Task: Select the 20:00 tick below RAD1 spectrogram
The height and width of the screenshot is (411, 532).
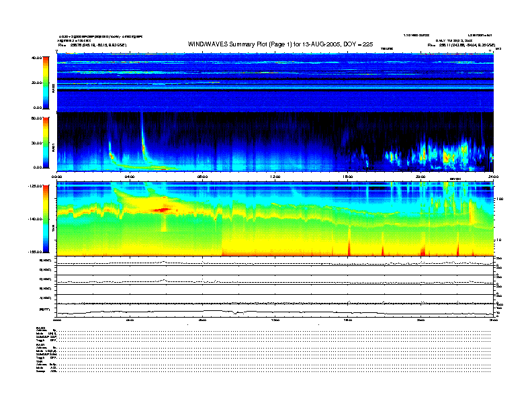Action: point(420,177)
